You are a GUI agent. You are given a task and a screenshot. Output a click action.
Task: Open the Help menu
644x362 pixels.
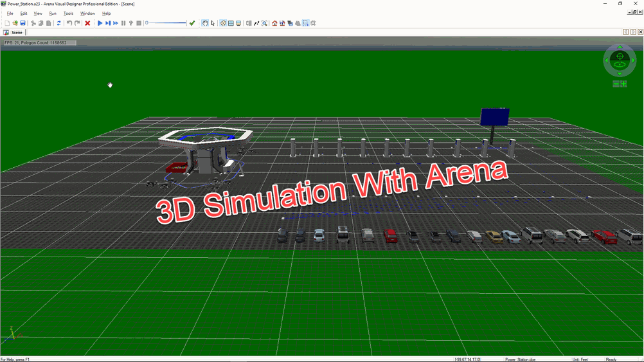tap(107, 14)
